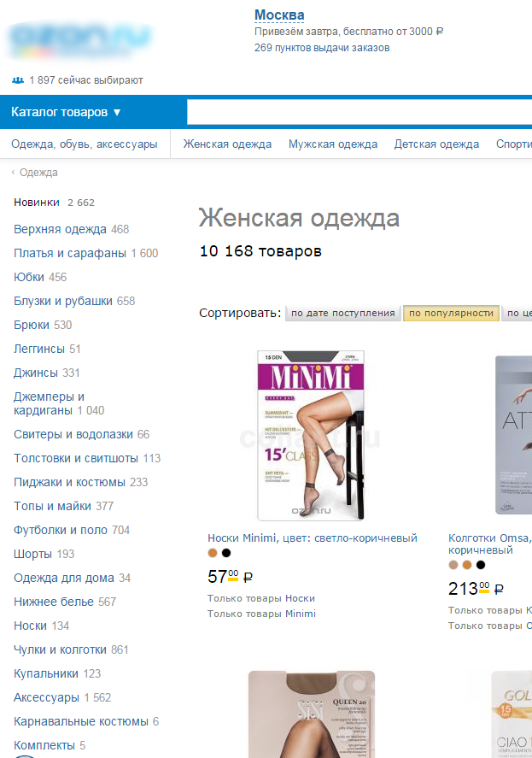Viewport: 532px width, 758px height.
Task: Sort by 'по популярности'
Action: (x=451, y=314)
